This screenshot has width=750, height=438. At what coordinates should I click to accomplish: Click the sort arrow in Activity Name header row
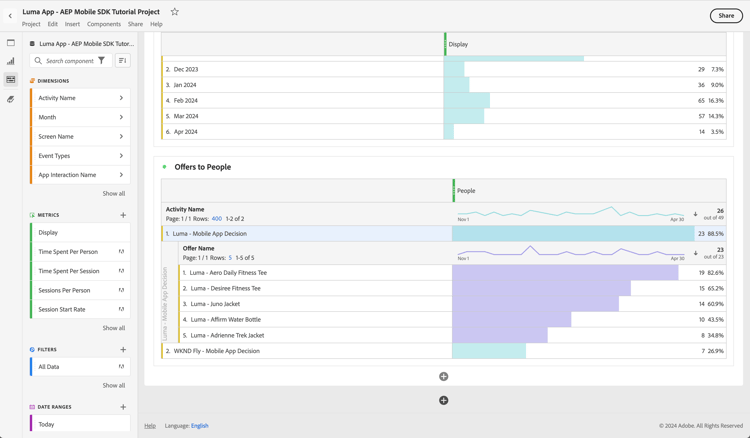(x=696, y=214)
